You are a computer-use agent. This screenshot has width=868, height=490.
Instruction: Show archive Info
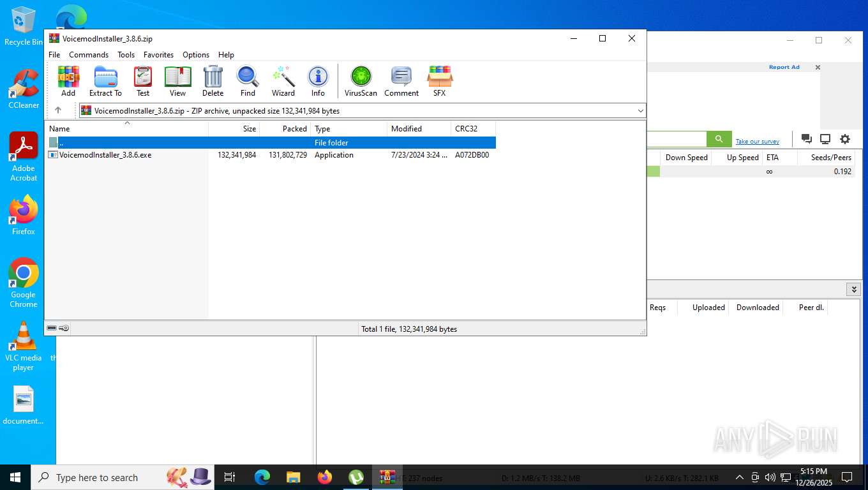(318, 81)
